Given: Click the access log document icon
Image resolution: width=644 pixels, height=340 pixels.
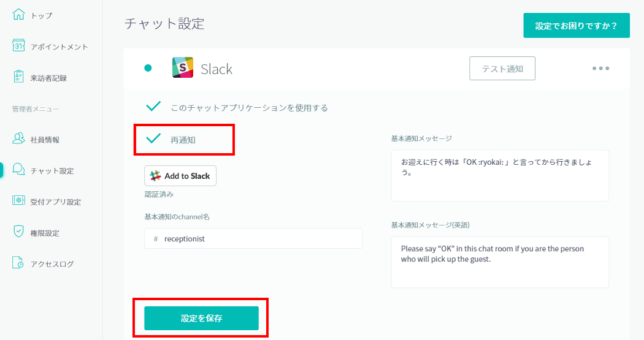Looking at the screenshot, I should (18, 263).
